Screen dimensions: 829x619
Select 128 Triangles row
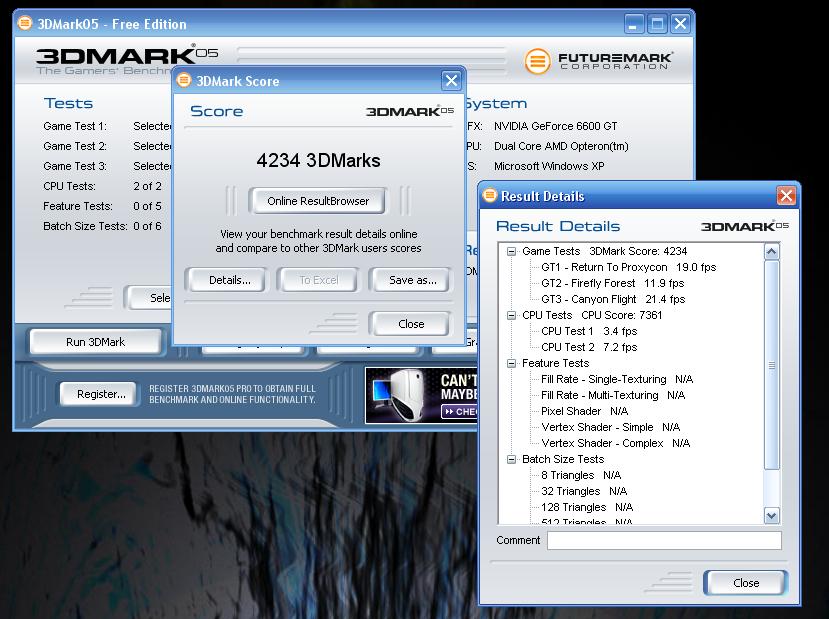(x=587, y=507)
